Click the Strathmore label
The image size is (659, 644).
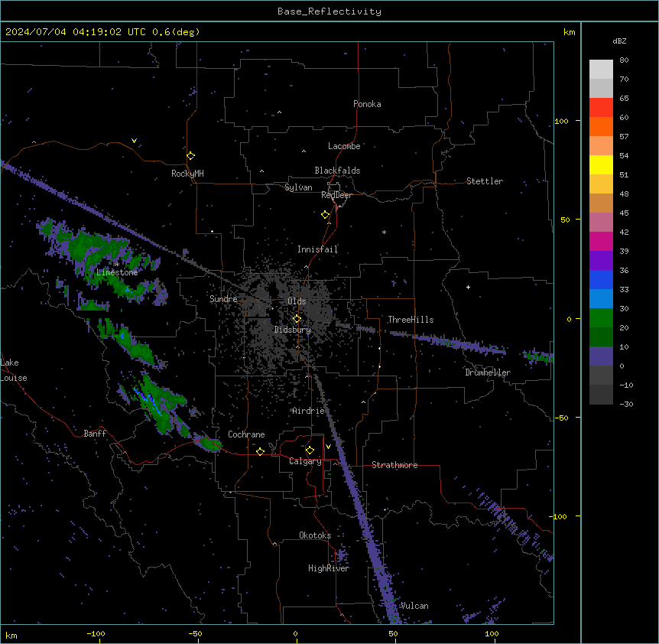coord(394,465)
